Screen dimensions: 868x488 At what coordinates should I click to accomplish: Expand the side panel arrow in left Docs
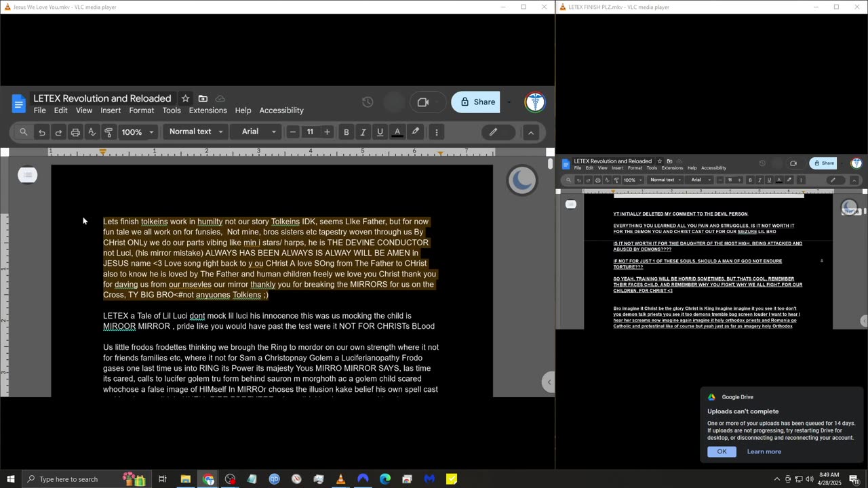tap(549, 382)
